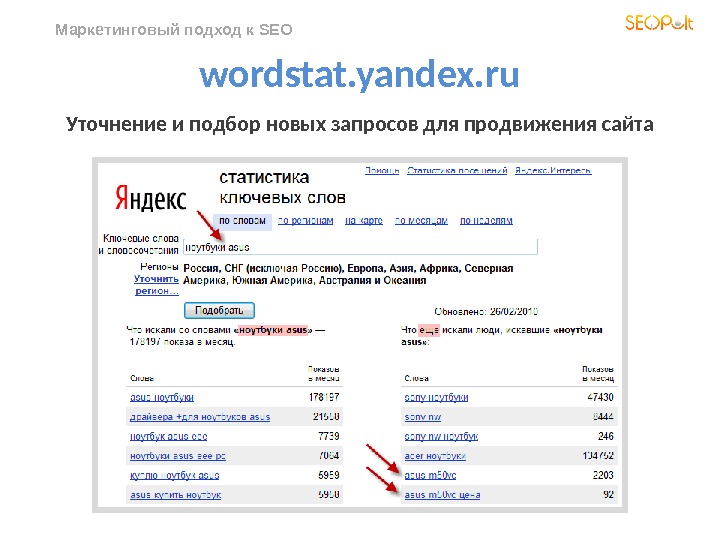Image resolution: width=720 pixels, height=540 pixels.
Task: Open 'Яндекс.Интересы' link
Action: coord(553,171)
